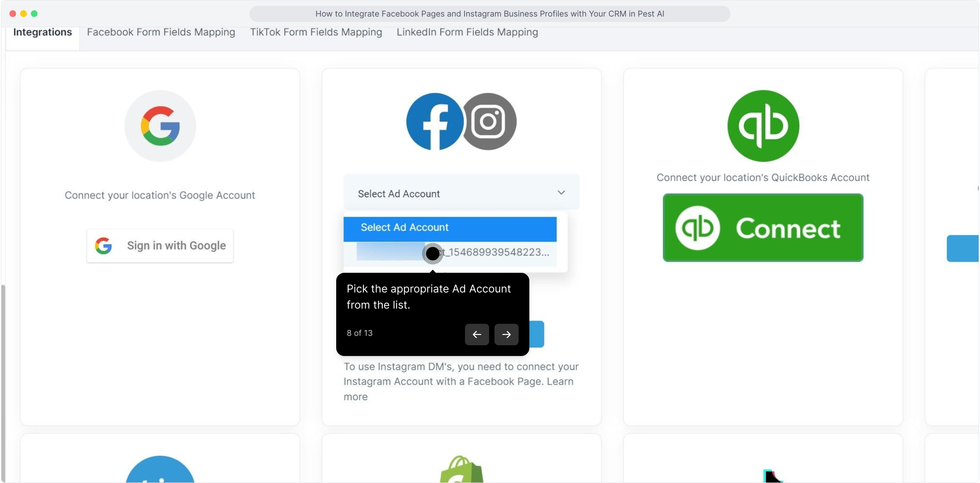This screenshot has width=980, height=483.
Task: Click the QuickBooks Connect button
Action: click(x=763, y=228)
